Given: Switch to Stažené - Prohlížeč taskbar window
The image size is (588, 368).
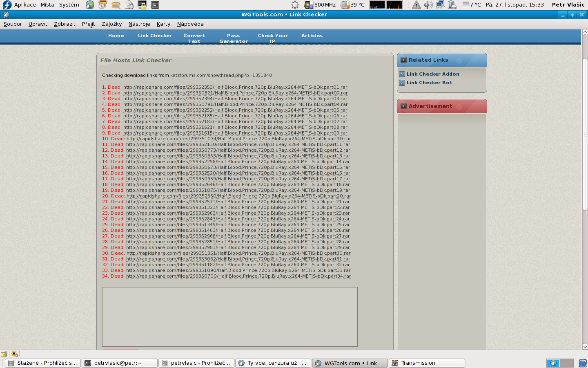Looking at the screenshot, I should click(42, 363).
